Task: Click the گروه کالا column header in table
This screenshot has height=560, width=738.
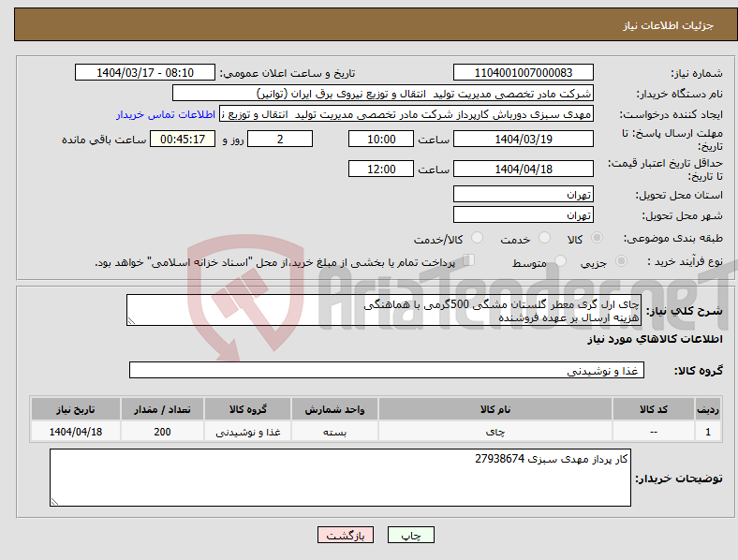Action: coord(247,409)
